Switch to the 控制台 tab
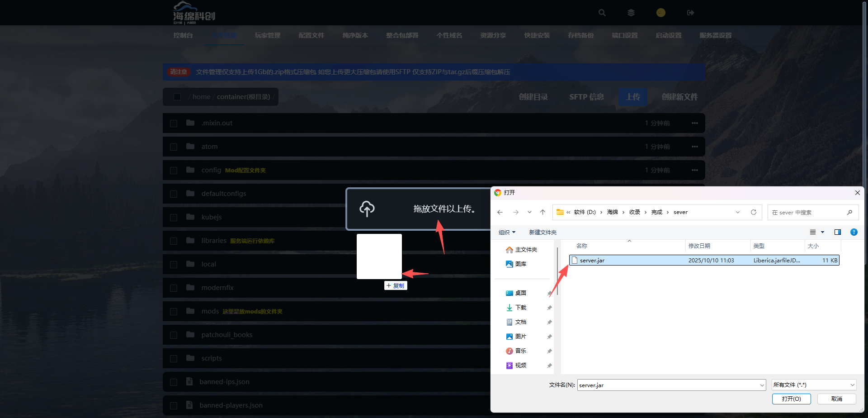The image size is (868, 418). (x=183, y=35)
